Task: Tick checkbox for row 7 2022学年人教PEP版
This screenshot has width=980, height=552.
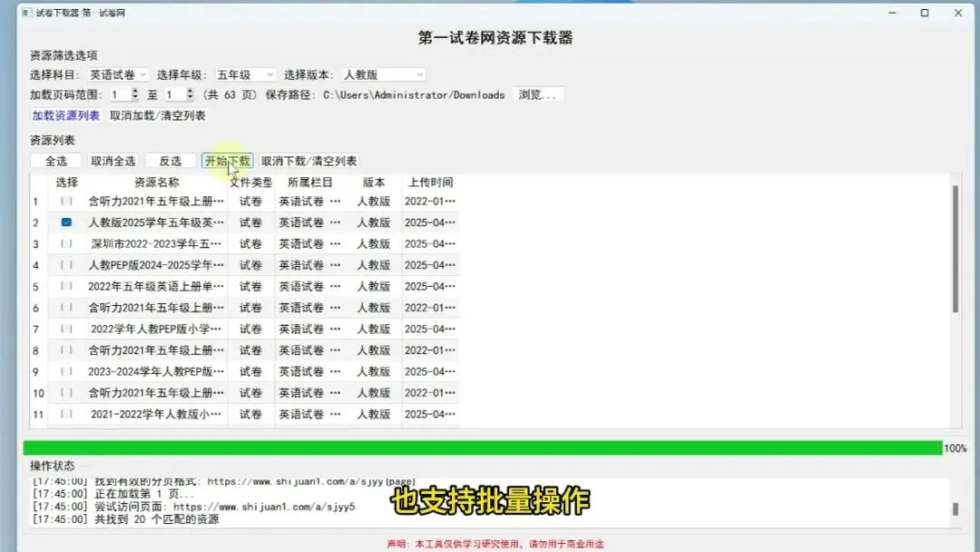Action: 66,329
